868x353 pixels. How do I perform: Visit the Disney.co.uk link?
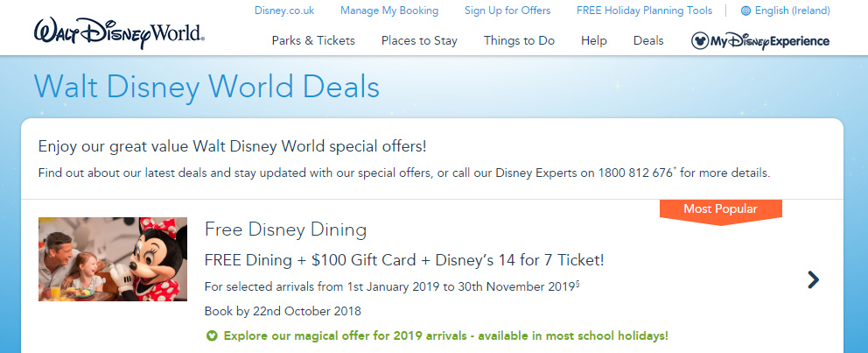pos(284,11)
